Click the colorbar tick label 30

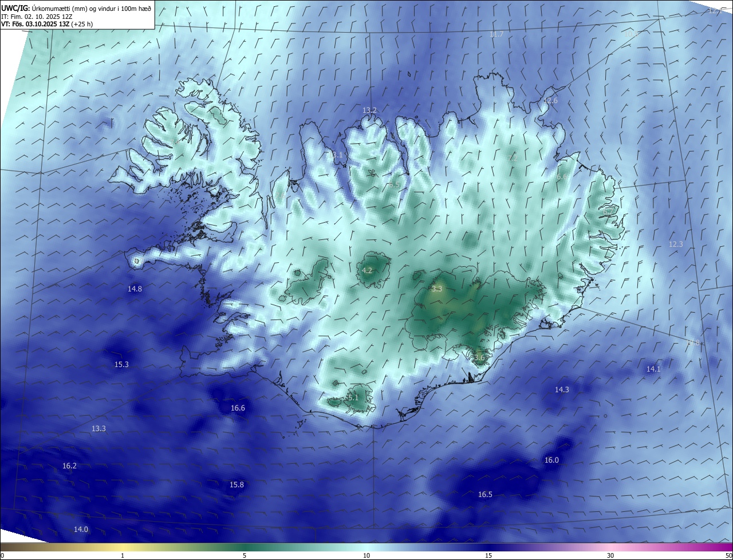click(610, 556)
